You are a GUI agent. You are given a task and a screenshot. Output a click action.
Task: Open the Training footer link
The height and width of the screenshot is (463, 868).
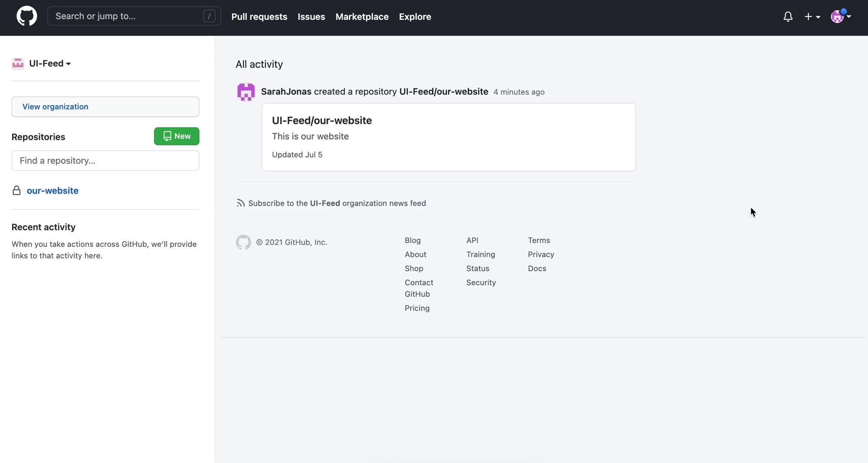tap(481, 254)
